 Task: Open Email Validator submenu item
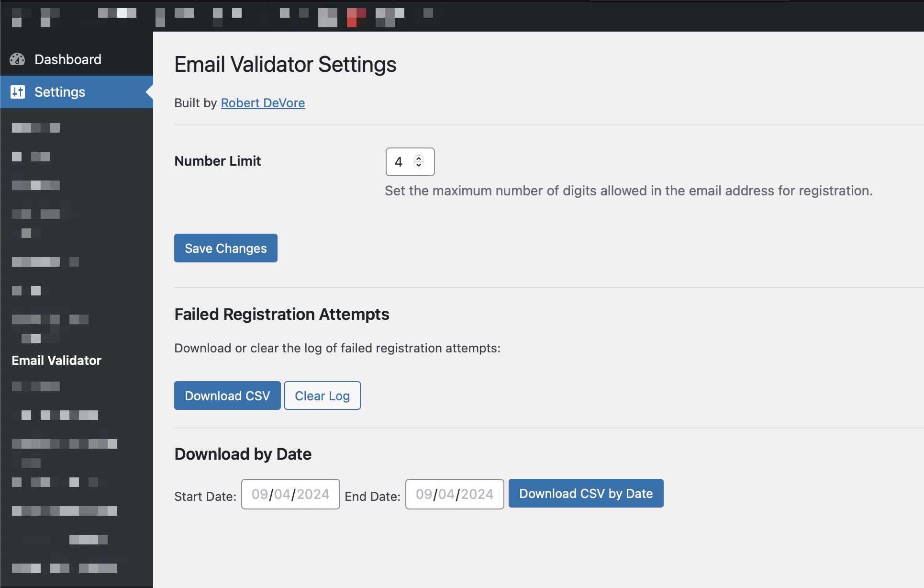point(56,361)
